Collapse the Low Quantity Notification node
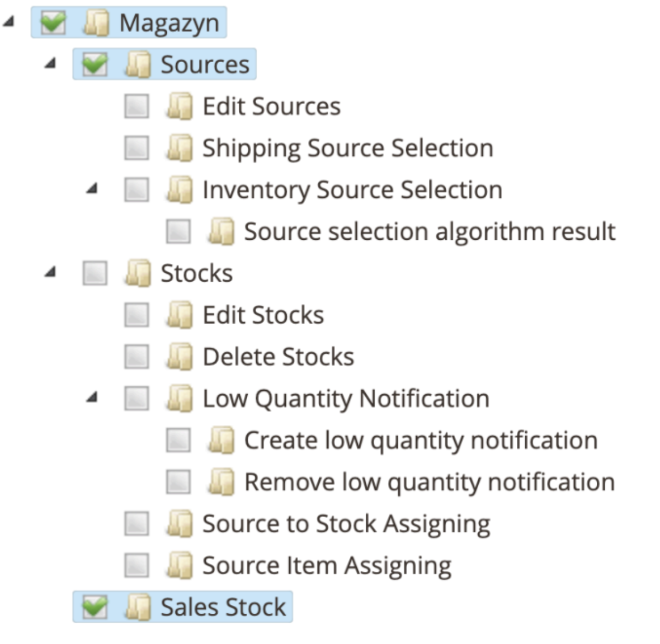Screen dimensions: 660x644 [92, 398]
